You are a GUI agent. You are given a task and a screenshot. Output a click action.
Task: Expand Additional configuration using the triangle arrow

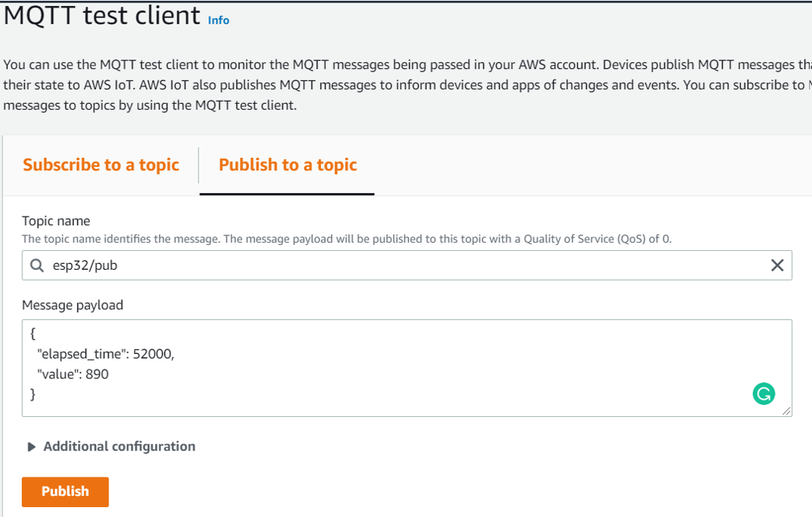pos(31,446)
